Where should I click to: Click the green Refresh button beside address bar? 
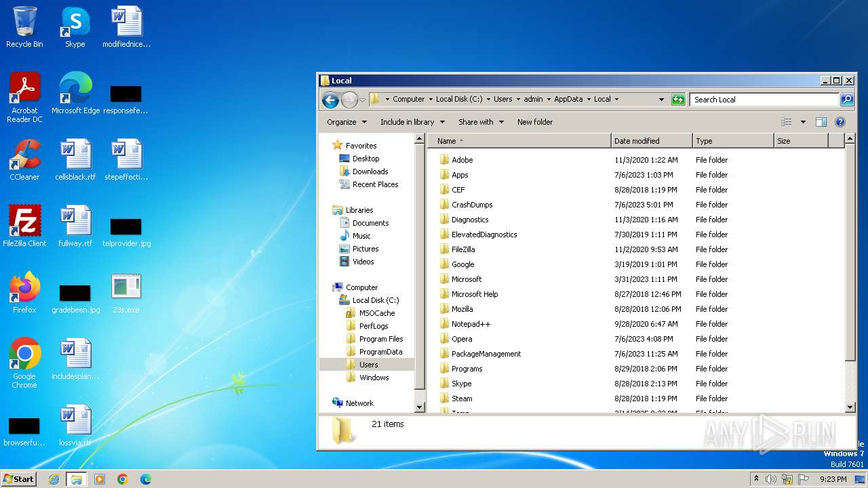tap(678, 100)
